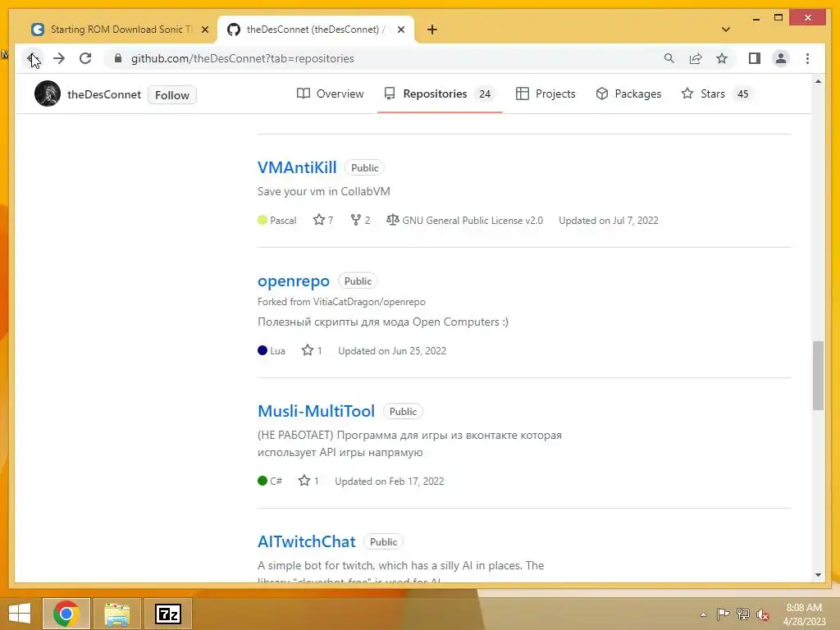The image size is (840, 630).
Task: Open the Stars tab
Action: 717,94
